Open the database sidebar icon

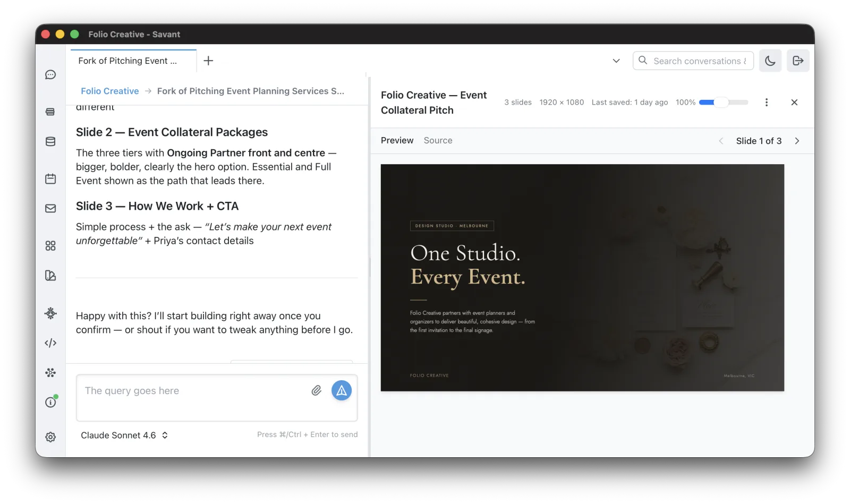50,142
